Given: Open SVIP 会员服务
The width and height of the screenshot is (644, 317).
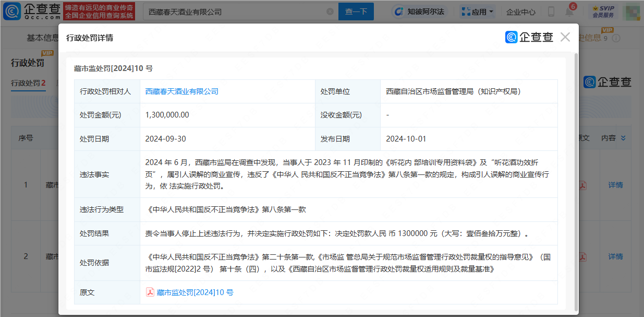Looking at the screenshot, I should tap(604, 11).
